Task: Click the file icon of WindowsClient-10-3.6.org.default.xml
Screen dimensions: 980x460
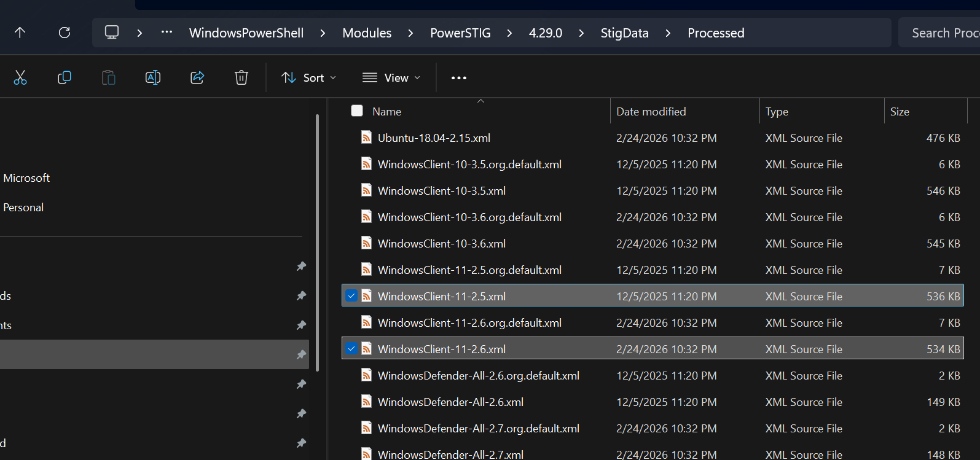Action: coord(366,216)
